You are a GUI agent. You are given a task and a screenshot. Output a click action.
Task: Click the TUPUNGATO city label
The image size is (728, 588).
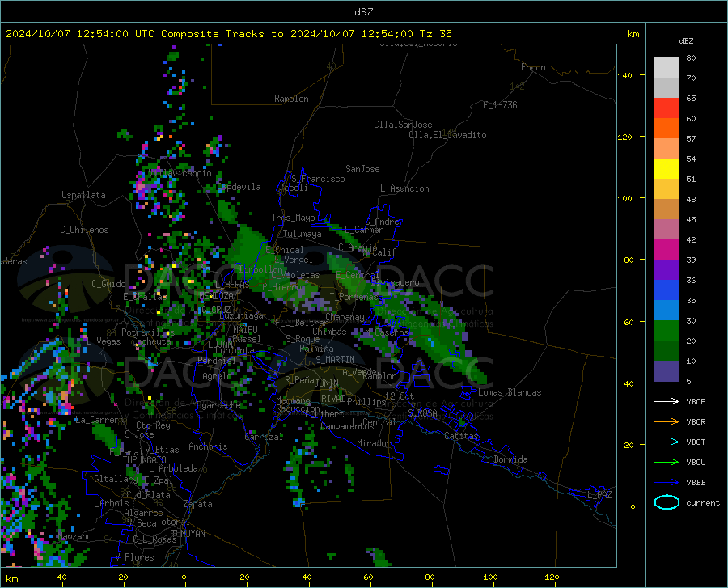pos(145,460)
